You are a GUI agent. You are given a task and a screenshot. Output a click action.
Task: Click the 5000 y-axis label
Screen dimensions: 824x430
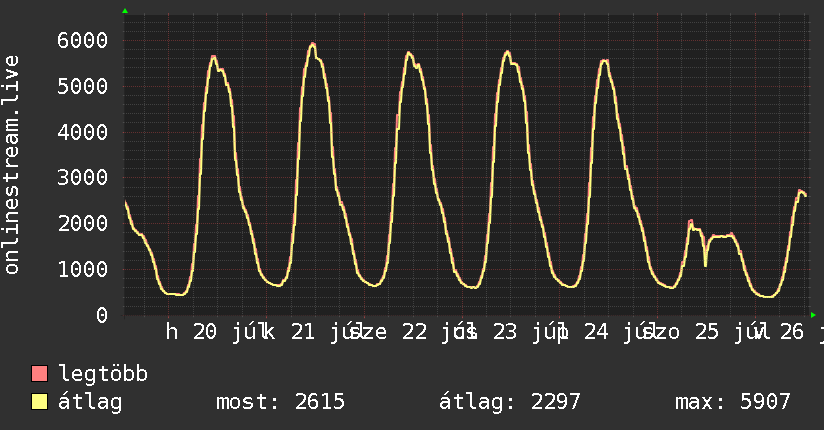83,86
